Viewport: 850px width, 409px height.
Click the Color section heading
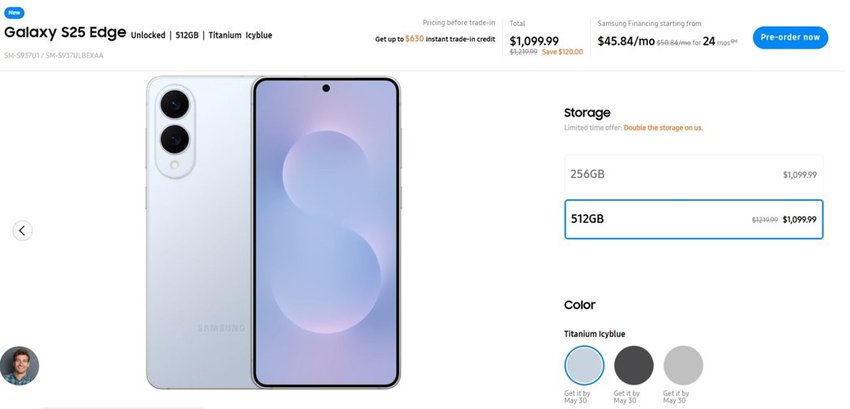(x=579, y=305)
